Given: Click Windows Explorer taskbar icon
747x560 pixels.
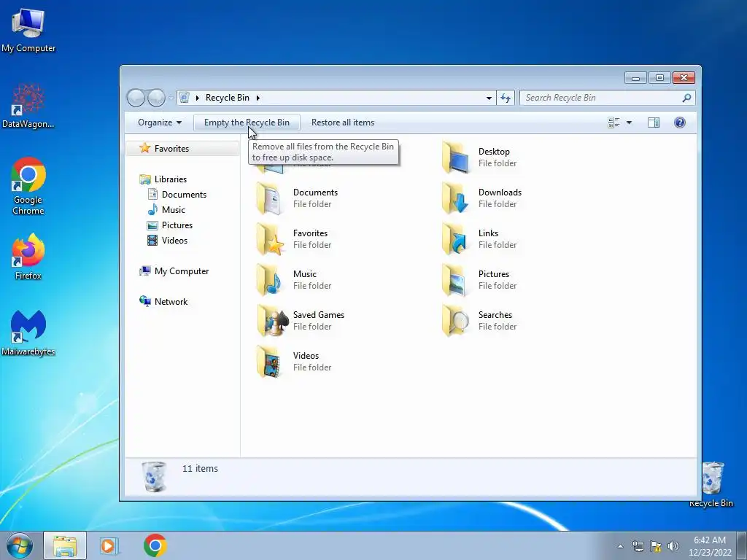Looking at the screenshot, I should [65, 545].
